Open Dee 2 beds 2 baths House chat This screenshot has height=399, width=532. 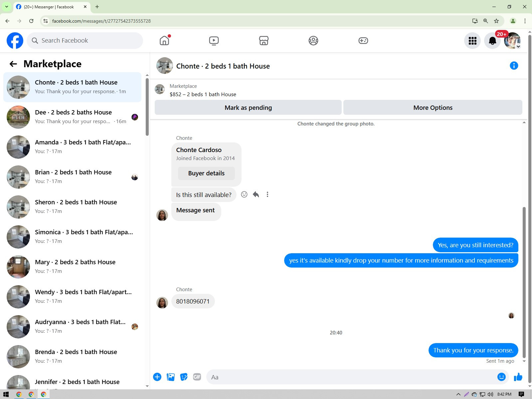pyautogui.click(x=73, y=117)
